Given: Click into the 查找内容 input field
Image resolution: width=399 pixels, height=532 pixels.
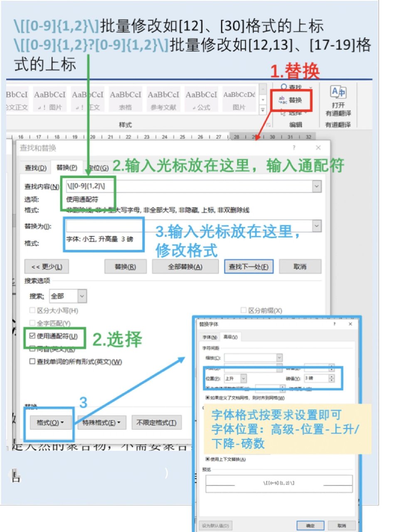Looking at the screenshot, I should [189, 187].
